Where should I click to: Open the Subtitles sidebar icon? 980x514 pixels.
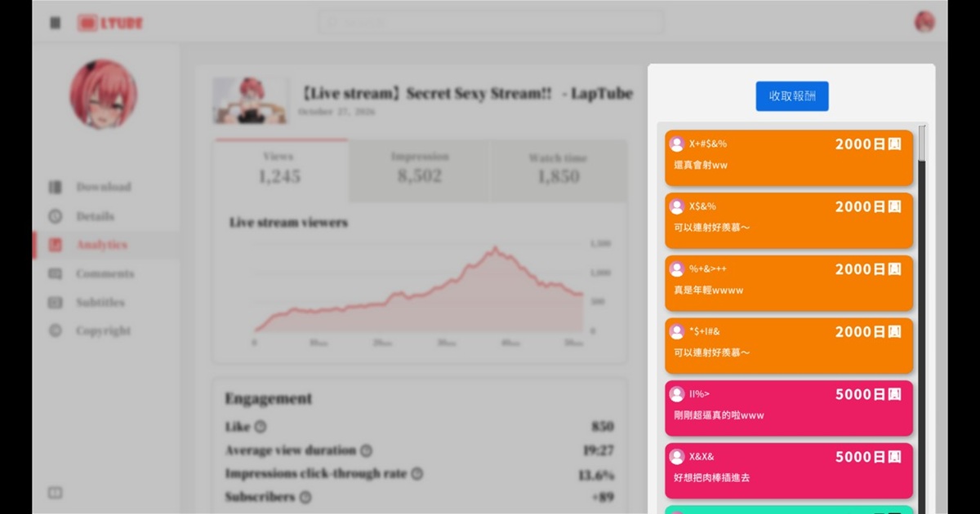tap(56, 303)
